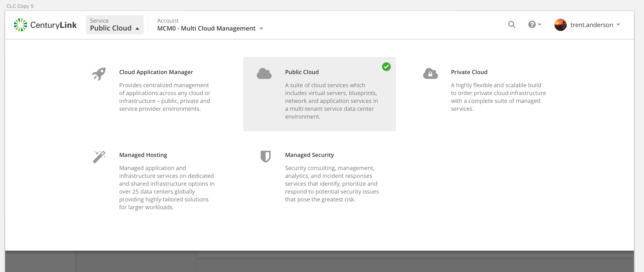This screenshot has width=644, height=272.
Task: Click the trent.anderson username
Action: [592, 25]
